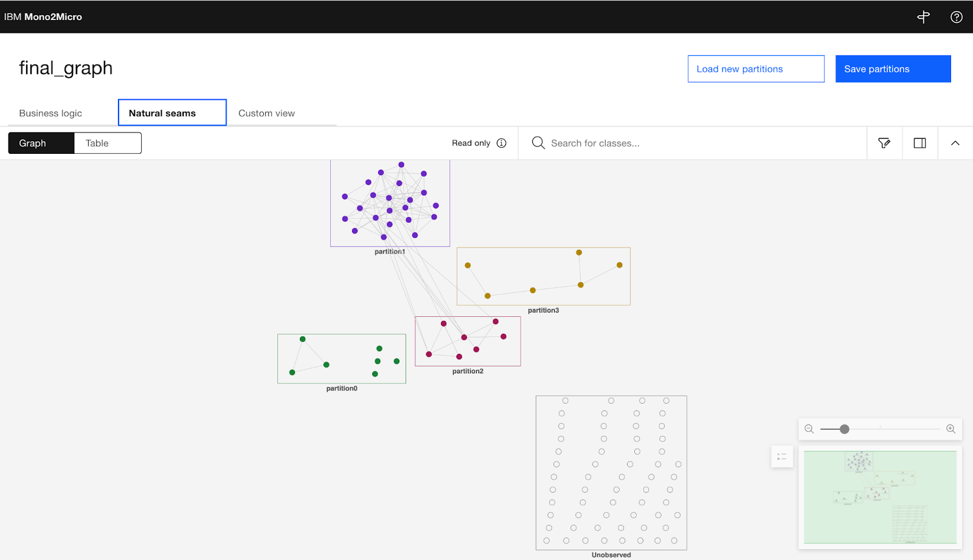Click Load new partitions
Screen dimensions: 973x560
(755, 69)
